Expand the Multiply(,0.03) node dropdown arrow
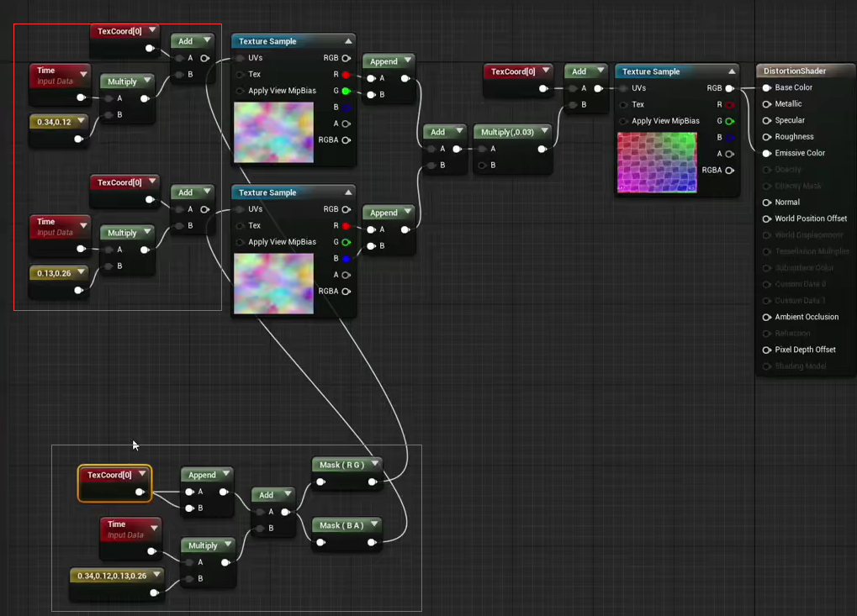 (x=544, y=131)
